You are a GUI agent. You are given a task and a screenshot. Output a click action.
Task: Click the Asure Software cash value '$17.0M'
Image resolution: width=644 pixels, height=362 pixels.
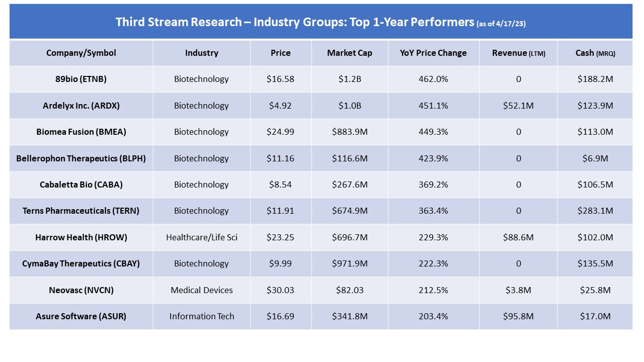[595, 316]
